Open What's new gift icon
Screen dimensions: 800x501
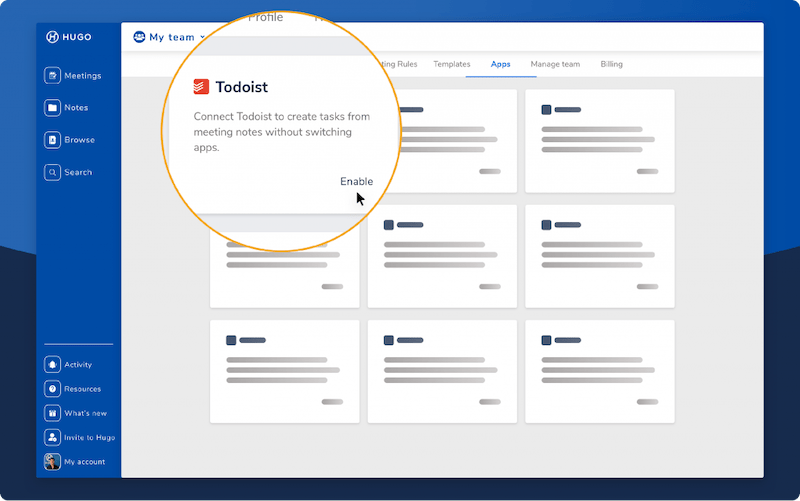click(x=52, y=413)
